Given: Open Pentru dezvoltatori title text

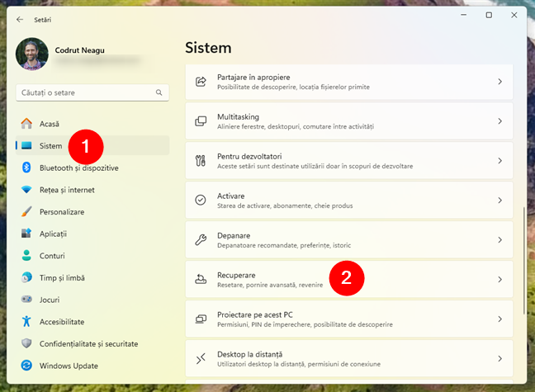Looking at the screenshot, I should pos(249,157).
